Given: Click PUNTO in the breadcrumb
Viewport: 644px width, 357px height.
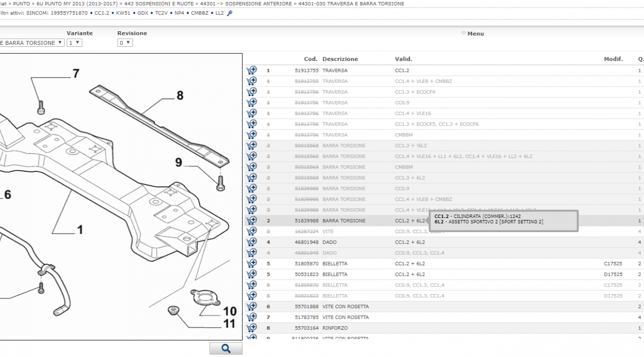Looking at the screenshot, I should (x=22, y=4).
